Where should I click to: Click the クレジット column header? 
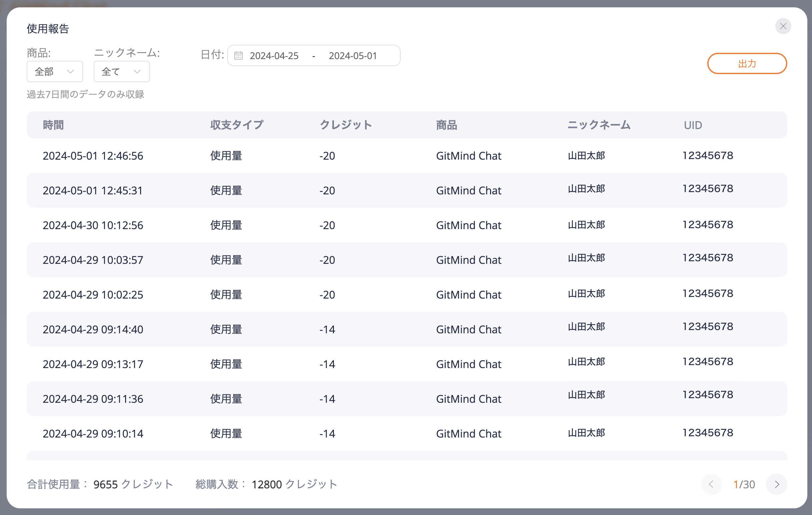click(x=346, y=125)
